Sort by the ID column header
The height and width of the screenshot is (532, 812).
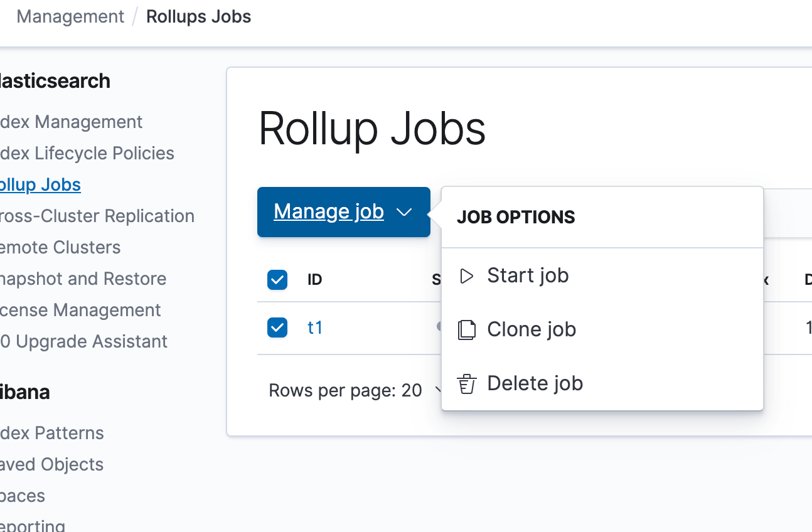tap(315, 280)
